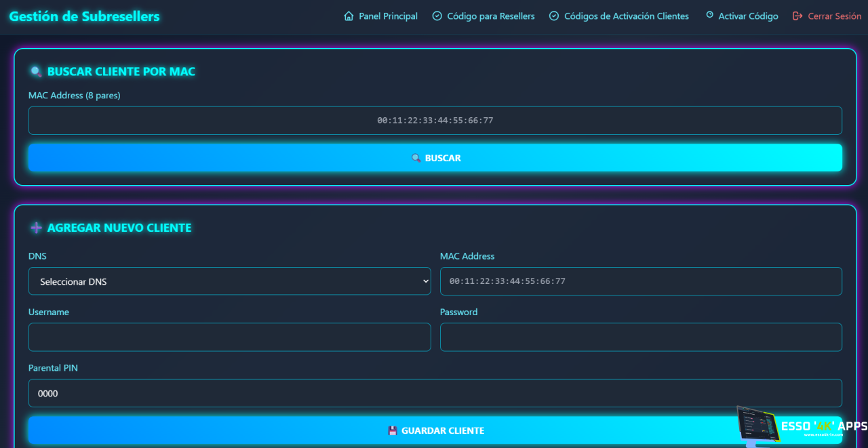
Task: Click the Password input field
Action: tap(641, 337)
